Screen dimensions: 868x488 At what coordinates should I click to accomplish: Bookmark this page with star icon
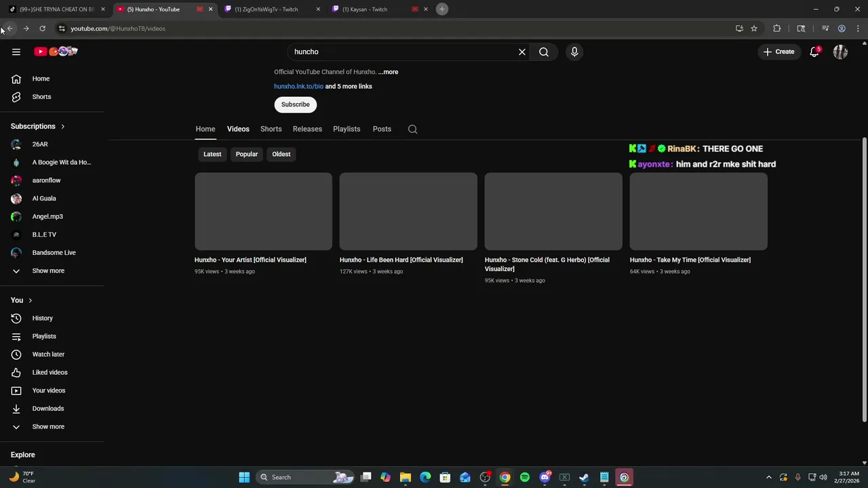[x=753, y=28]
